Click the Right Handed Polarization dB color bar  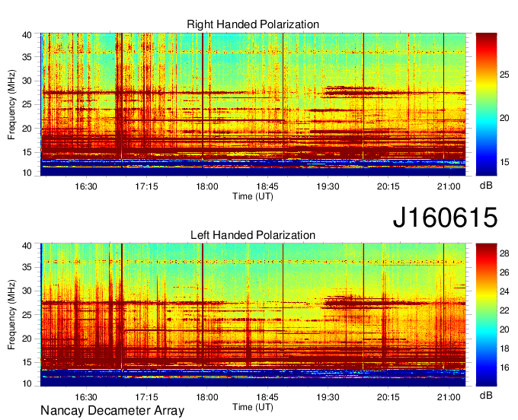click(486, 104)
